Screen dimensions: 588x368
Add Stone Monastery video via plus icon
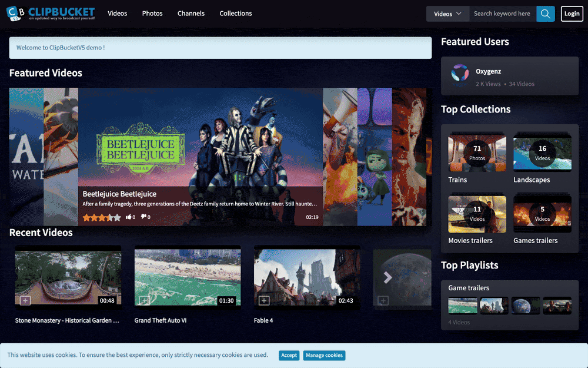25,300
